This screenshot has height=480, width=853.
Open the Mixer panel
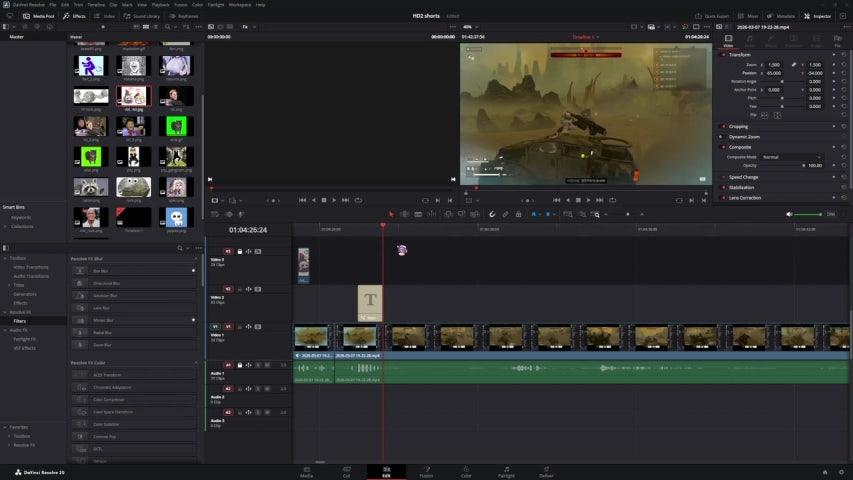[746, 16]
